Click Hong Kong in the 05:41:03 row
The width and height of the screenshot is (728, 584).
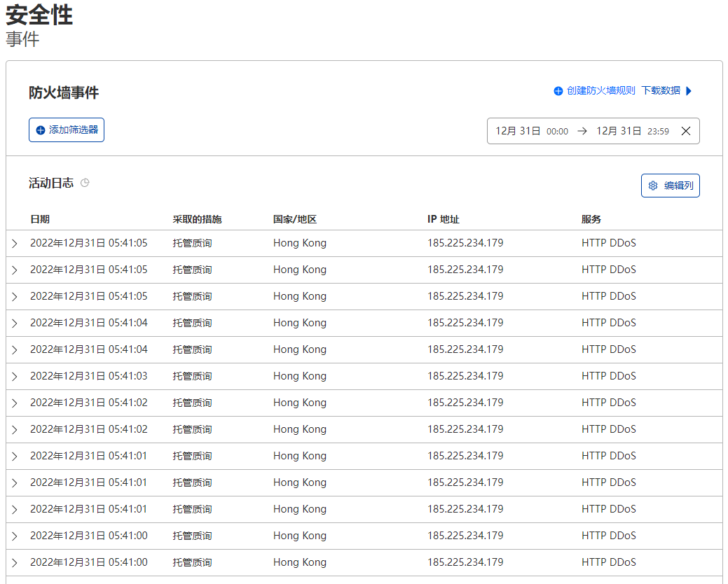coord(300,376)
